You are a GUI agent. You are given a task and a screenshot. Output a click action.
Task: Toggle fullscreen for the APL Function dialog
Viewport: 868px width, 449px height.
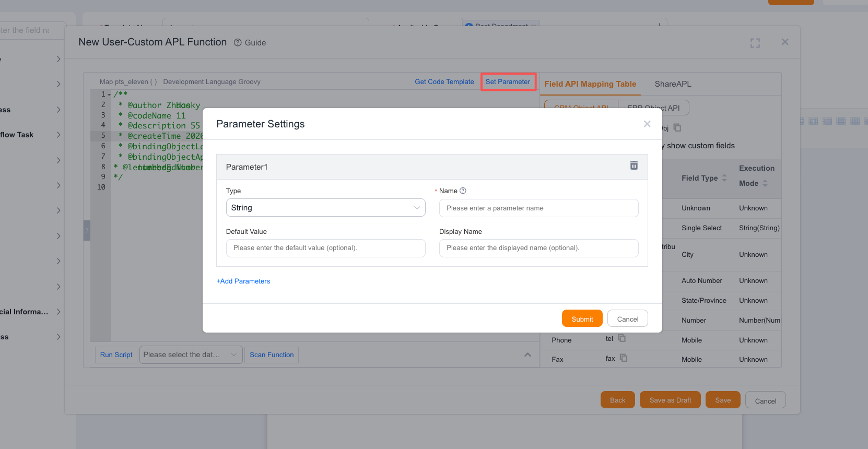[755, 43]
